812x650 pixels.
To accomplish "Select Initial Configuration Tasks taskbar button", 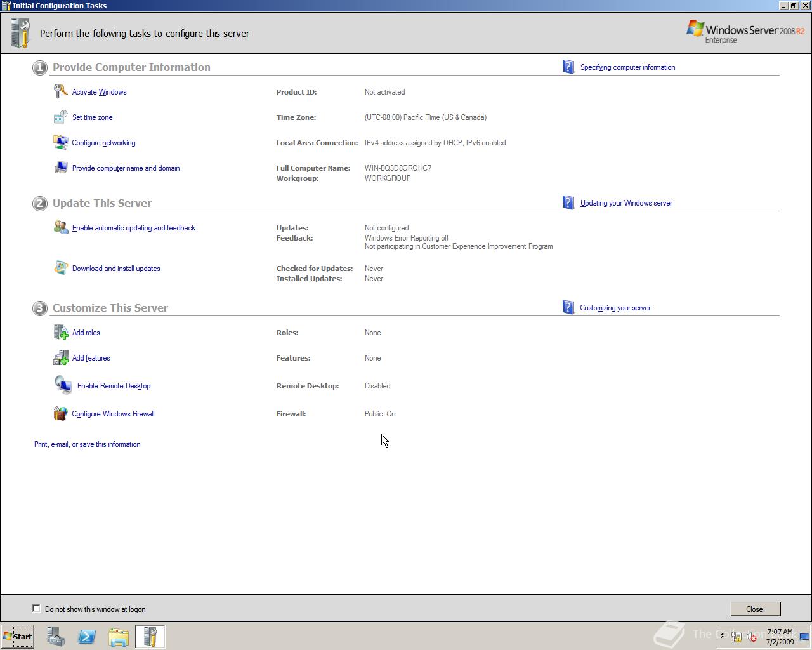I will 150,636.
